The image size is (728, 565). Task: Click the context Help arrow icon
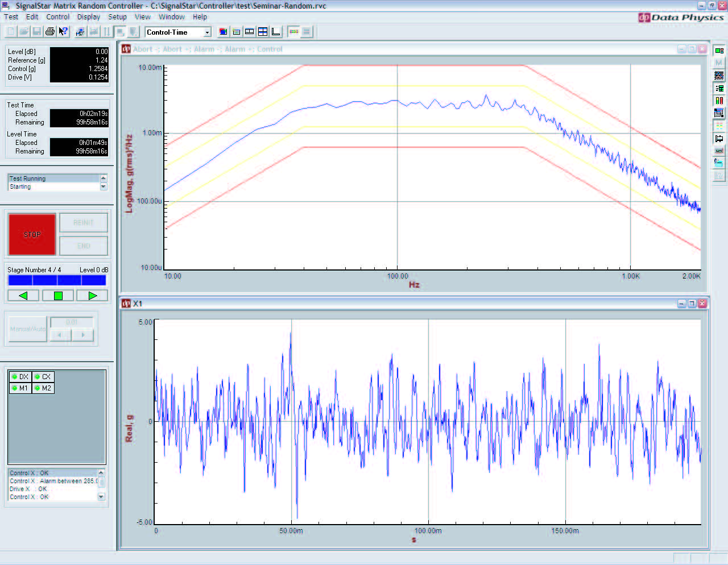63,32
